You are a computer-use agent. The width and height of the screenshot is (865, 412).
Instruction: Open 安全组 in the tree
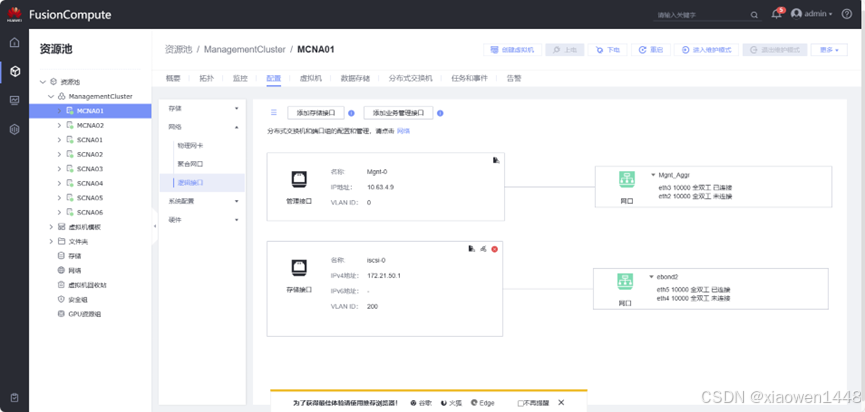pos(78,299)
